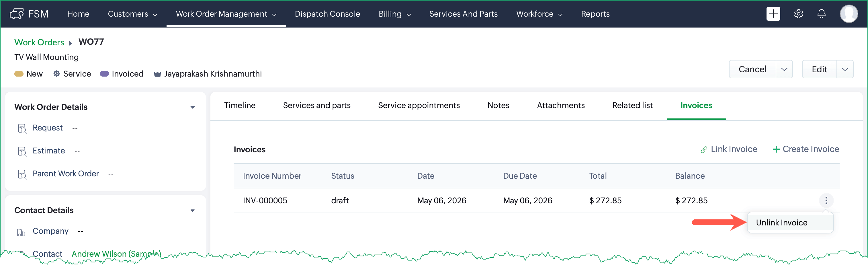Click the Request lookup icon

click(x=22, y=128)
